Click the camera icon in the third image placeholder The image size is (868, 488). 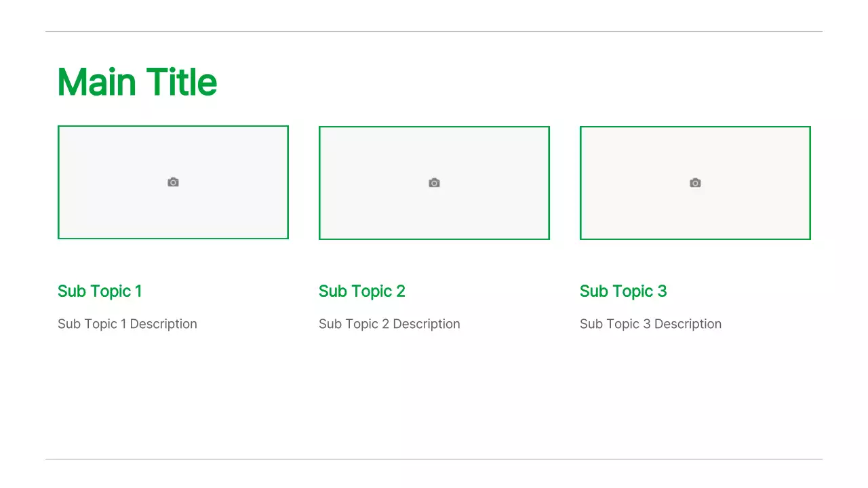coord(695,183)
